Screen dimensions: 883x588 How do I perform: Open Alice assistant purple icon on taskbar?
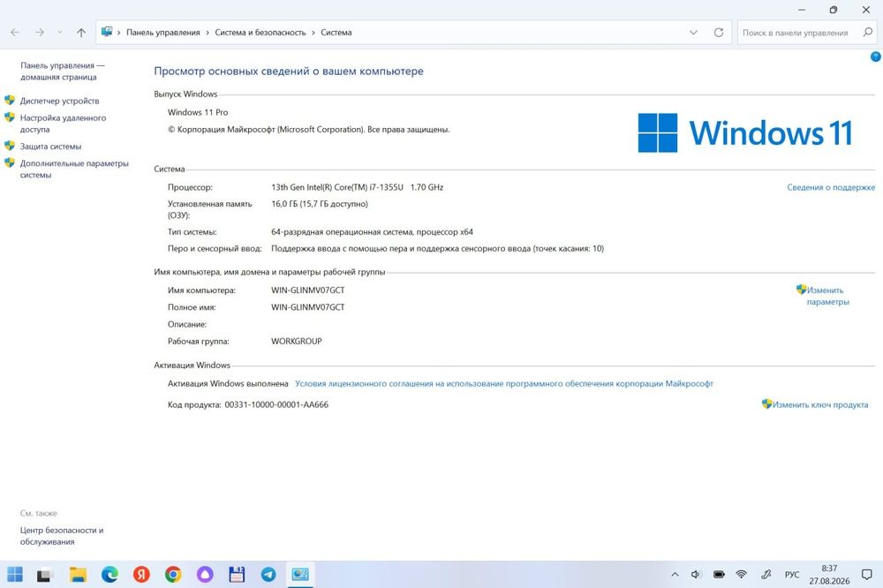click(205, 574)
